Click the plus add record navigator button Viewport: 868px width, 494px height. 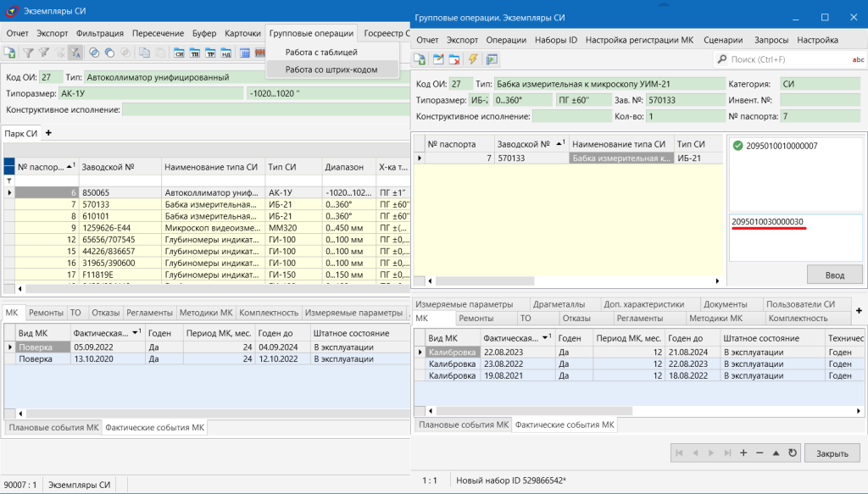tap(743, 453)
